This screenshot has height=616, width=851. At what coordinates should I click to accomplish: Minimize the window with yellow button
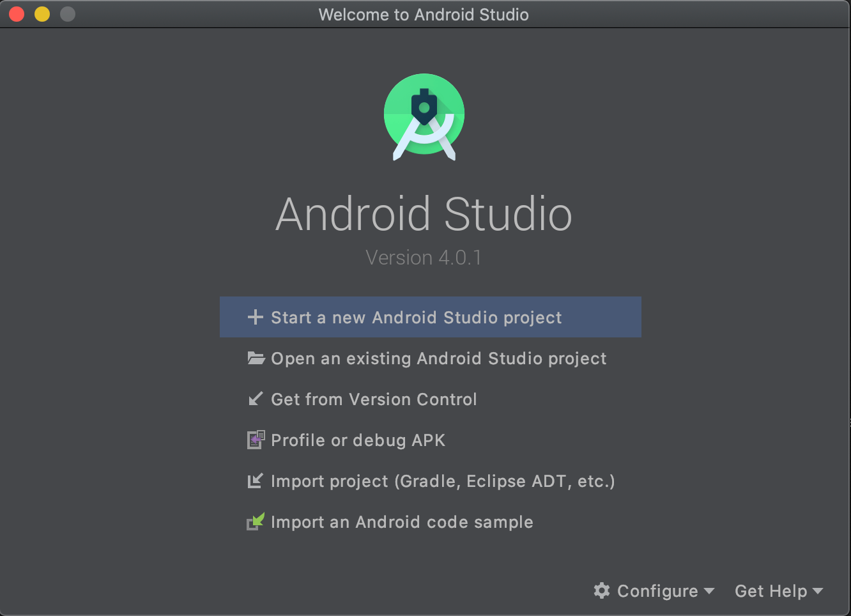(x=42, y=14)
